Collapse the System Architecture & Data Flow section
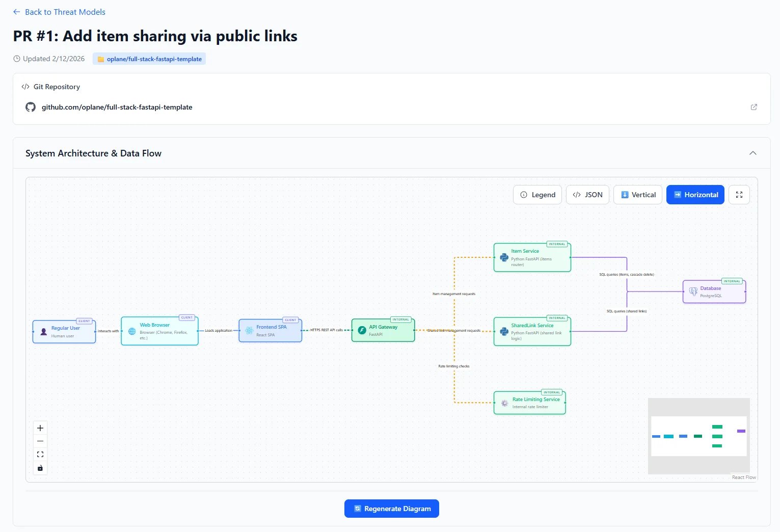The image size is (780, 532). tap(753, 153)
